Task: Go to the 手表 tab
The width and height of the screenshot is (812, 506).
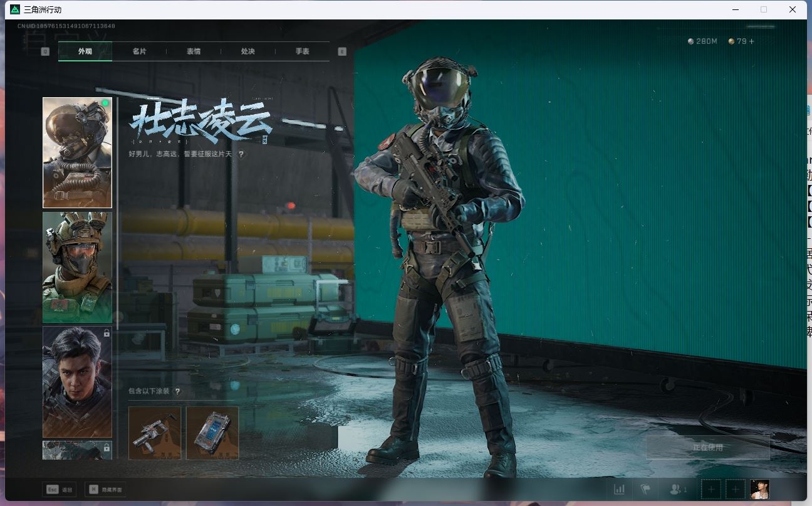Action: point(303,51)
